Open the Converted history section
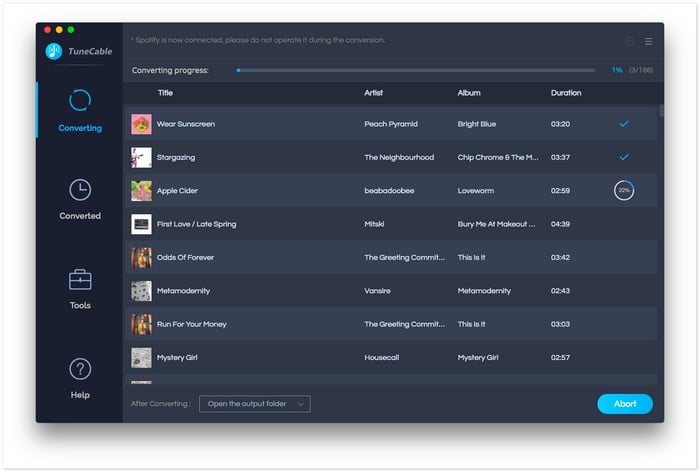The image size is (700, 472). pos(80,200)
